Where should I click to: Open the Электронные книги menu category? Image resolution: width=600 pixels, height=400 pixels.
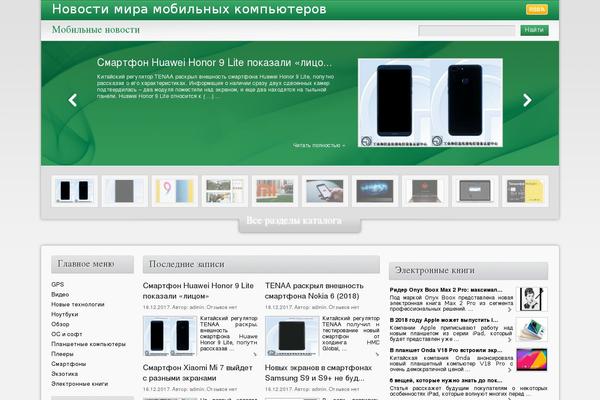point(80,384)
